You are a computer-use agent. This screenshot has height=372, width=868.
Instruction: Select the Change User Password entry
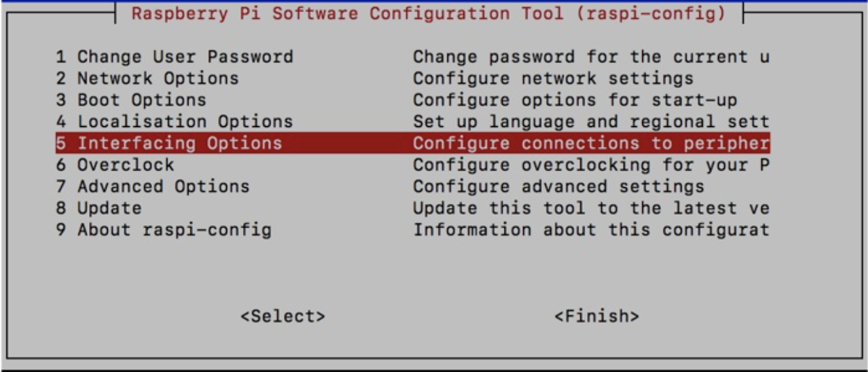[174, 57]
